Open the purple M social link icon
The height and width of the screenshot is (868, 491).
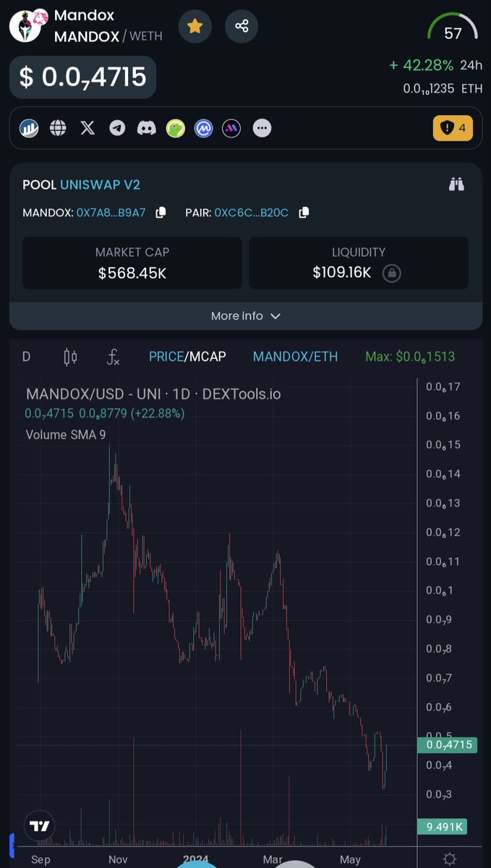pyautogui.click(x=233, y=128)
